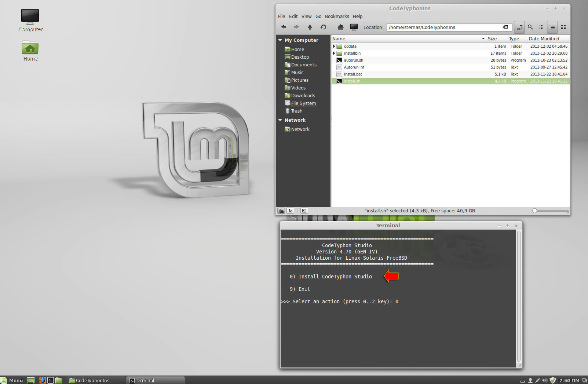
Task: Open the Mint Menu button
Action: (x=12, y=380)
